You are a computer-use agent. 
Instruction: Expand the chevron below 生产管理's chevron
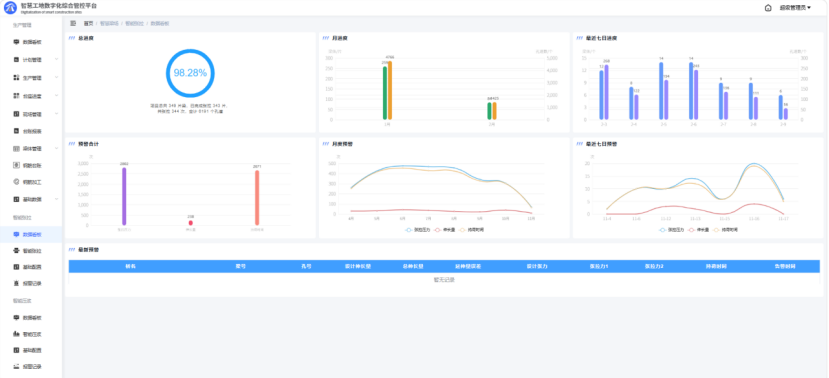[56, 96]
